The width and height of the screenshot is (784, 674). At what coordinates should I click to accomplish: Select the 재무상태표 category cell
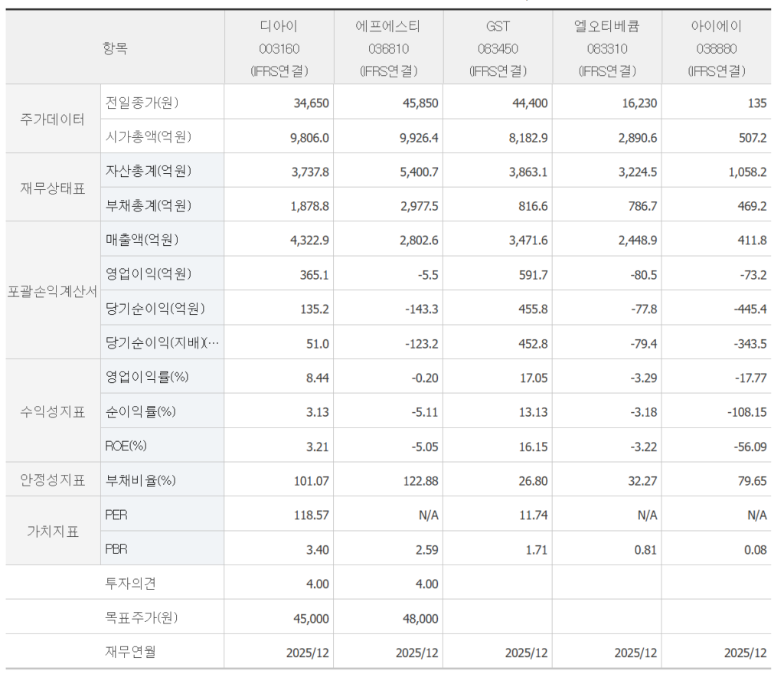pyautogui.click(x=53, y=188)
